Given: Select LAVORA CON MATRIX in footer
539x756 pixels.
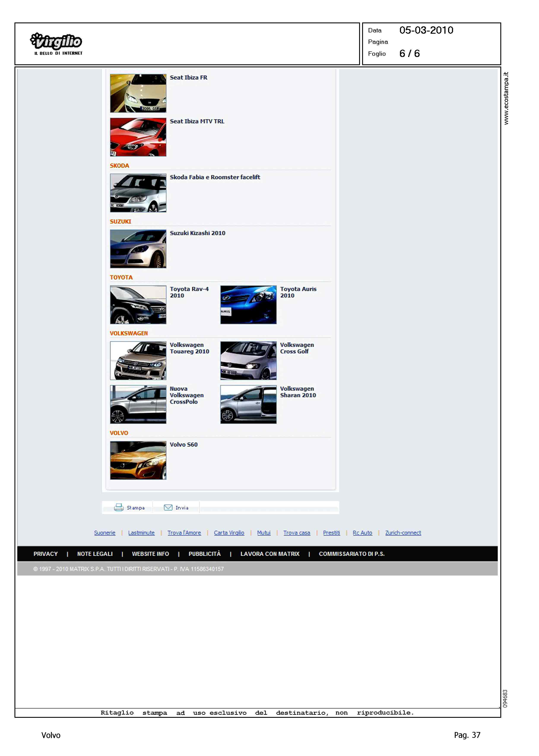Looking at the screenshot, I should 270,554.
